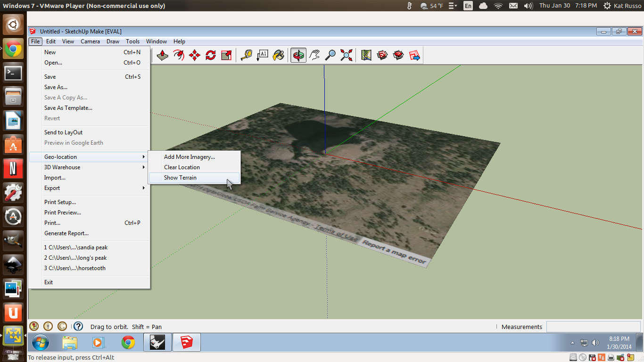Choose Show Terrain from the submenu
The height and width of the screenshot is (362, 644).
click(x=194, y=178)
